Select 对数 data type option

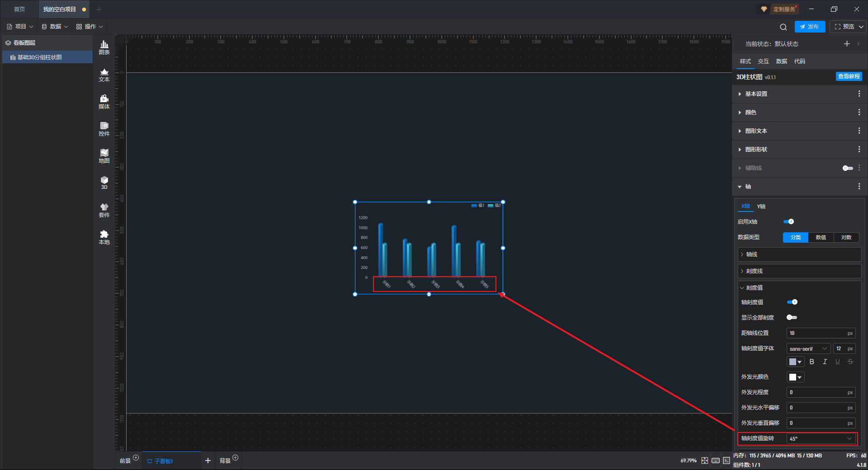846,237
